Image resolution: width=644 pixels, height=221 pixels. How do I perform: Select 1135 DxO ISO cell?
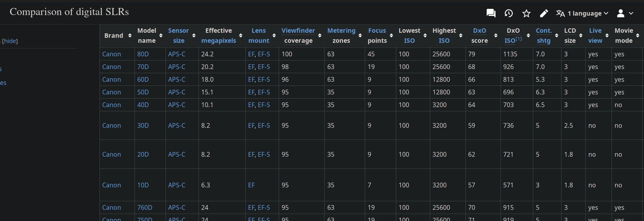pos(517,54)
